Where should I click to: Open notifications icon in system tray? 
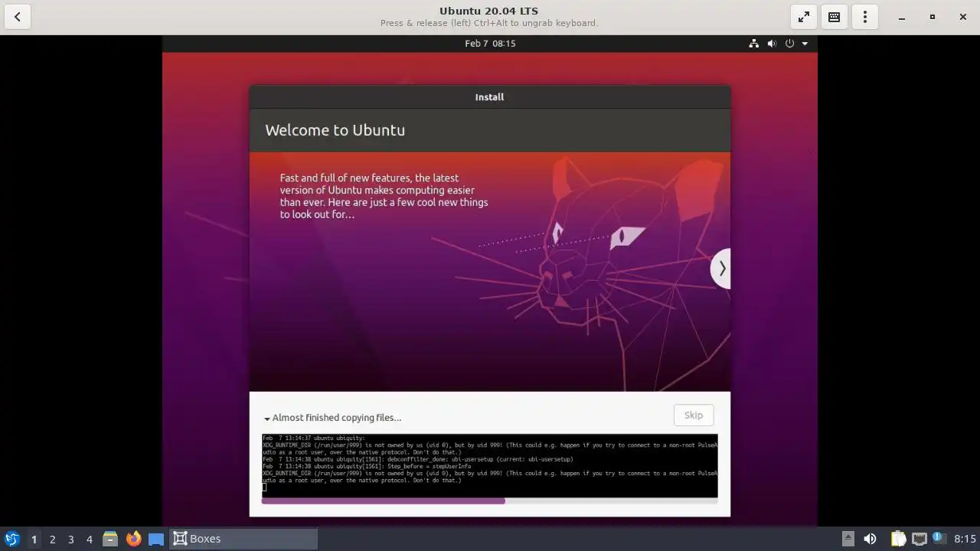coord(939,539)
